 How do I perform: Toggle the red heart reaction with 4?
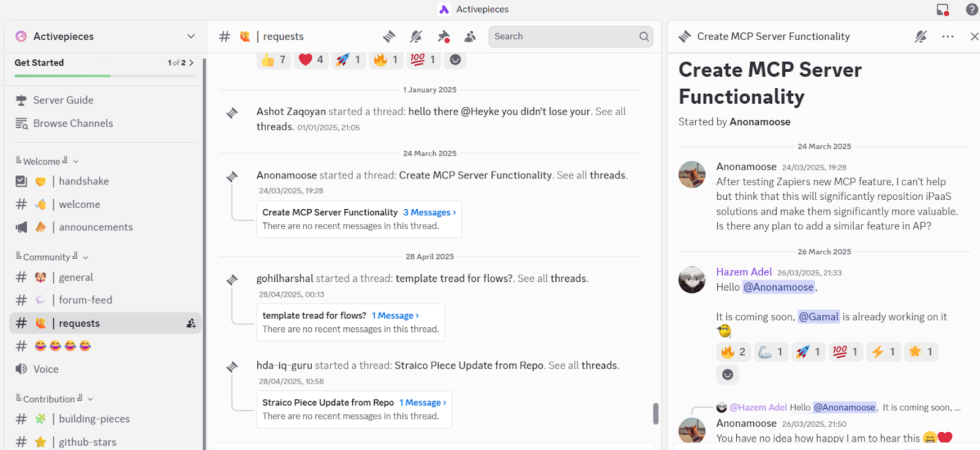(x=312, y=59)
